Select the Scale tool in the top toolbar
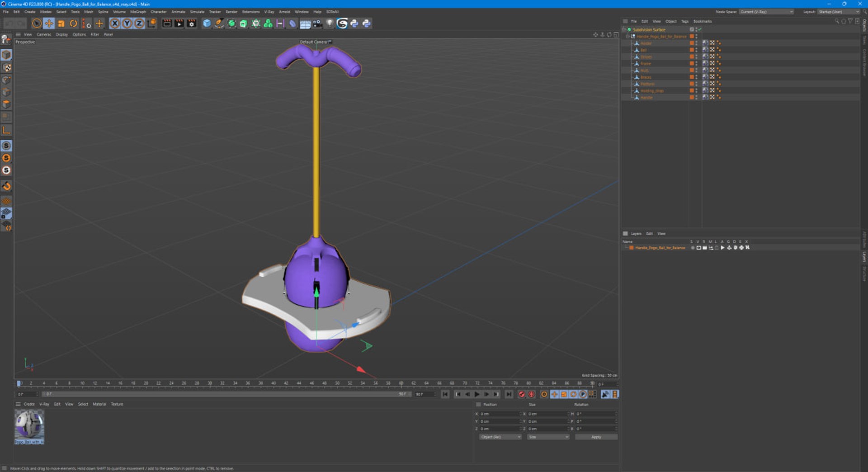The height and width of the screenshot is (472, 868). (x=61, y=24)
